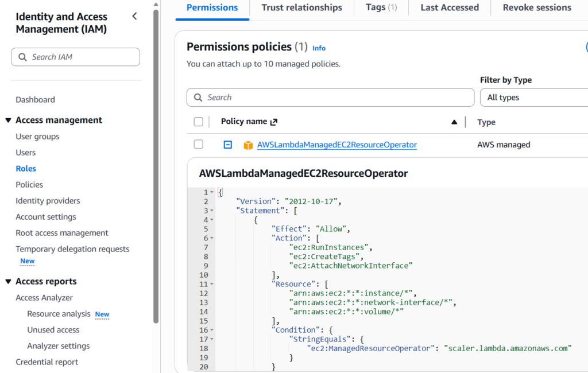Click the Info link beside Permissions policies
Viewport: 588px width, 373px height.
[319, 48]
